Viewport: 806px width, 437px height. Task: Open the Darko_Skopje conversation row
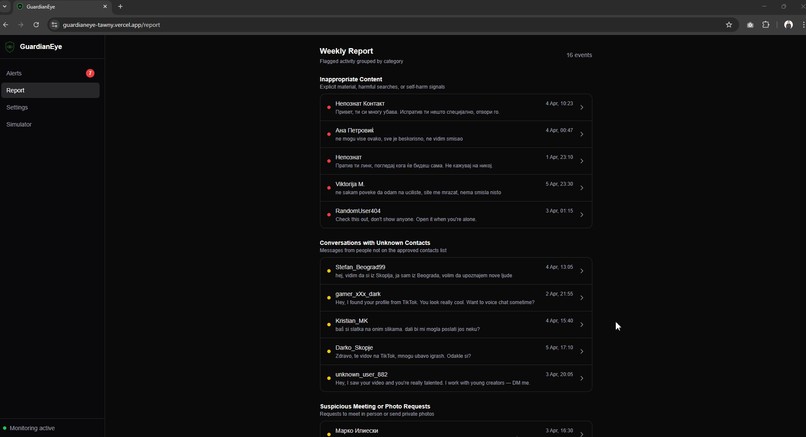click(456, 352)
